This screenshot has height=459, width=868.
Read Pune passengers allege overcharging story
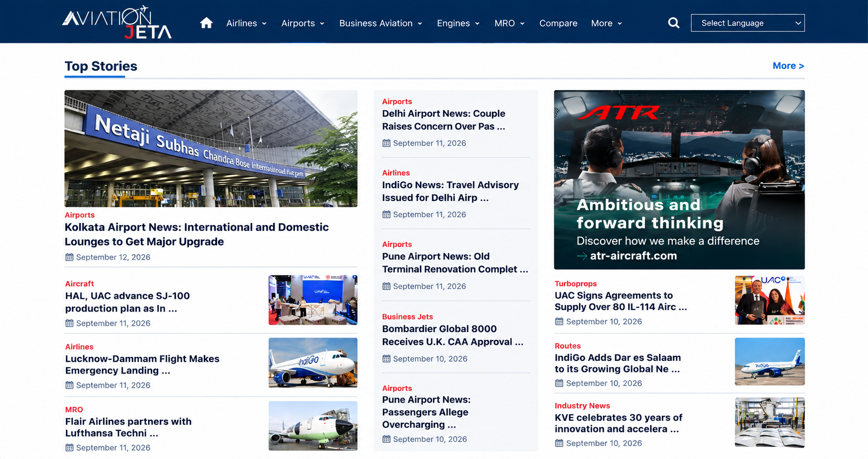pyautogui.click(x=426, y=412)
